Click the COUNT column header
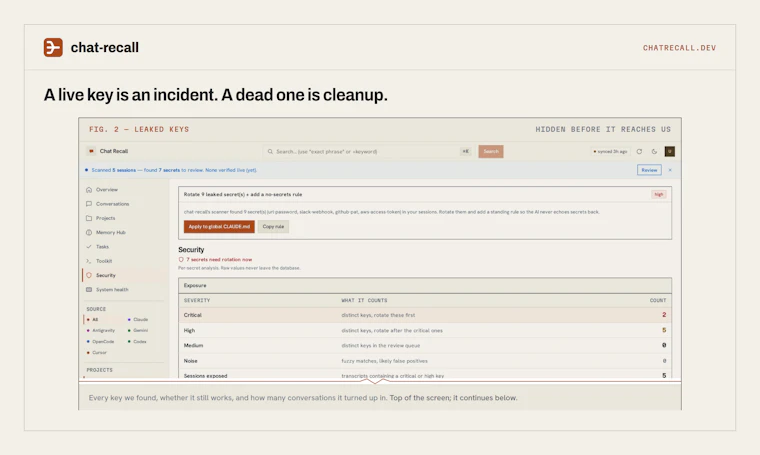Screen dimensions: 760x455 pos(658,300)
